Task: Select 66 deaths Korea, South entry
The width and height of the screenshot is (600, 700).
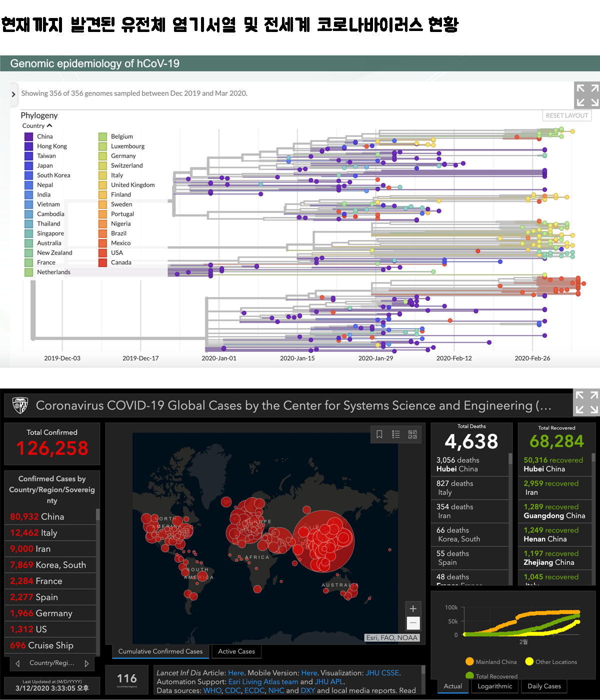Action: coord(470,534)
